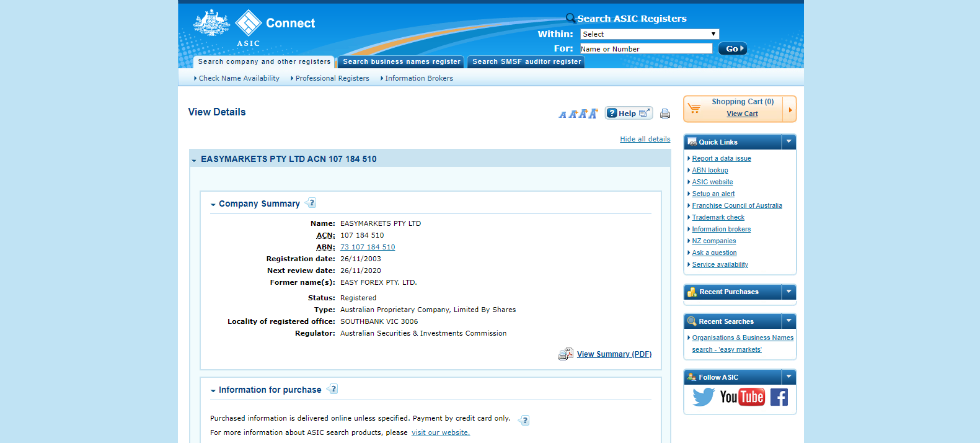Screen dimensions: 980x443
Task: Open Ask a question link
Action: pyautogui.click(x=714, y=253)
